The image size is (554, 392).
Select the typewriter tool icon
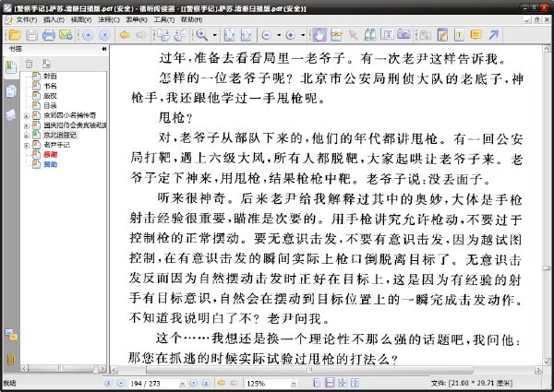click(459, 35)
